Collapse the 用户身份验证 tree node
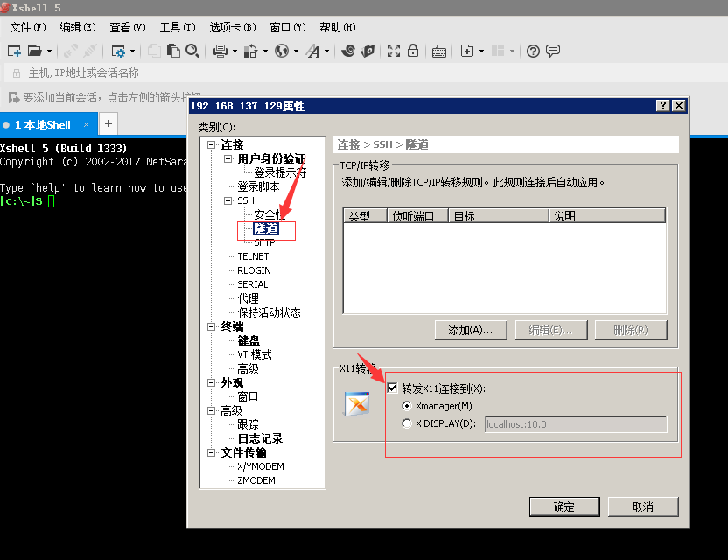Screen dimensions: 728x560 pyautogui.click(x=227, y=158)
